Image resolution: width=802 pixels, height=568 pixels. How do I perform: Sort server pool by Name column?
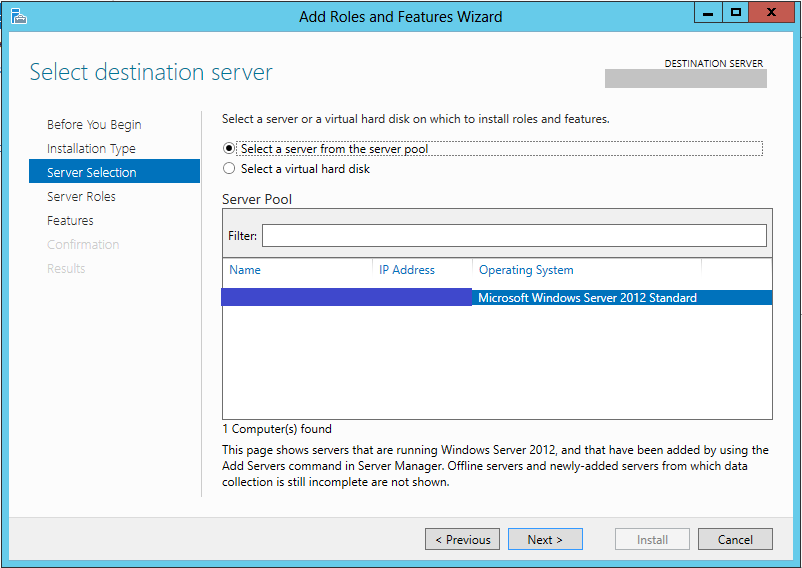point(245,270)
